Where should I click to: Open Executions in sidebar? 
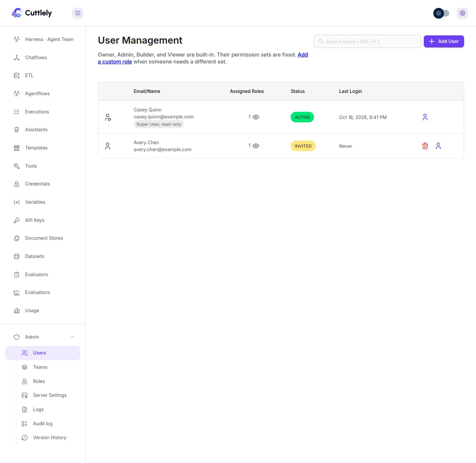pos(43,112)
